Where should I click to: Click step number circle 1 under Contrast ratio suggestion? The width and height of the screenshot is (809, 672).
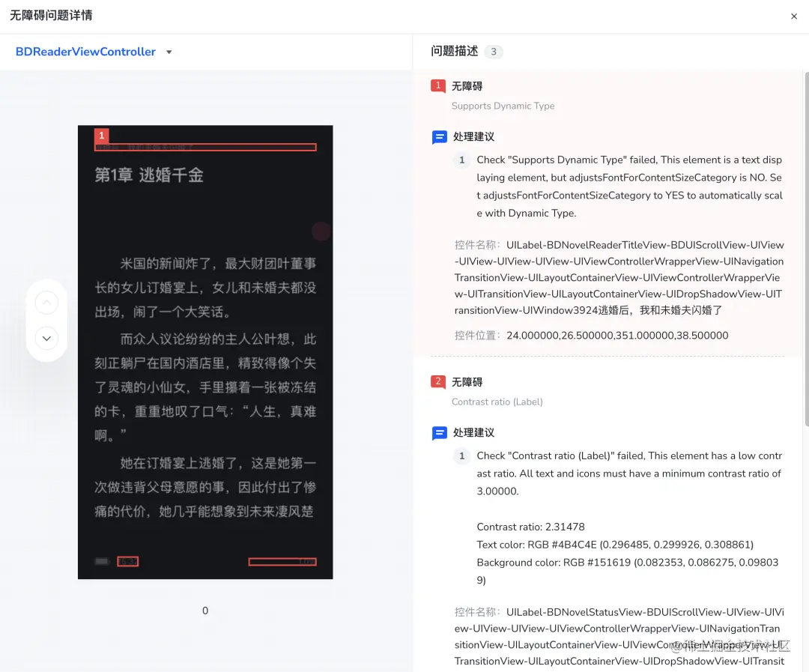461,455
